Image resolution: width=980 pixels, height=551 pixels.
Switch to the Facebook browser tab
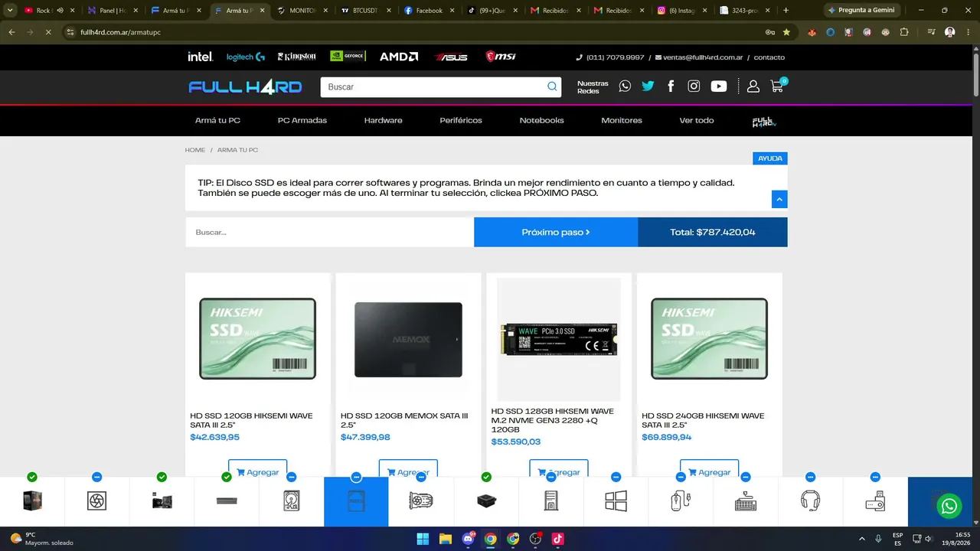[428, 11]
